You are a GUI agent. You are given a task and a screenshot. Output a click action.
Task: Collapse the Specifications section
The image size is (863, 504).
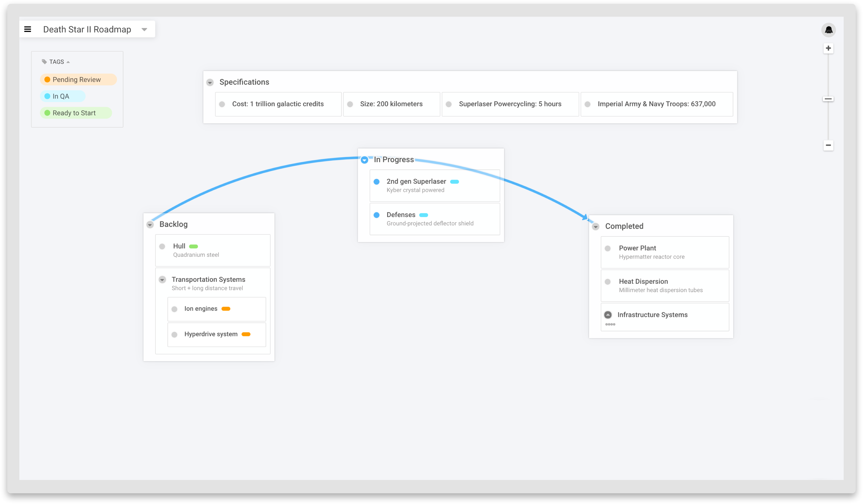(210, 82)
